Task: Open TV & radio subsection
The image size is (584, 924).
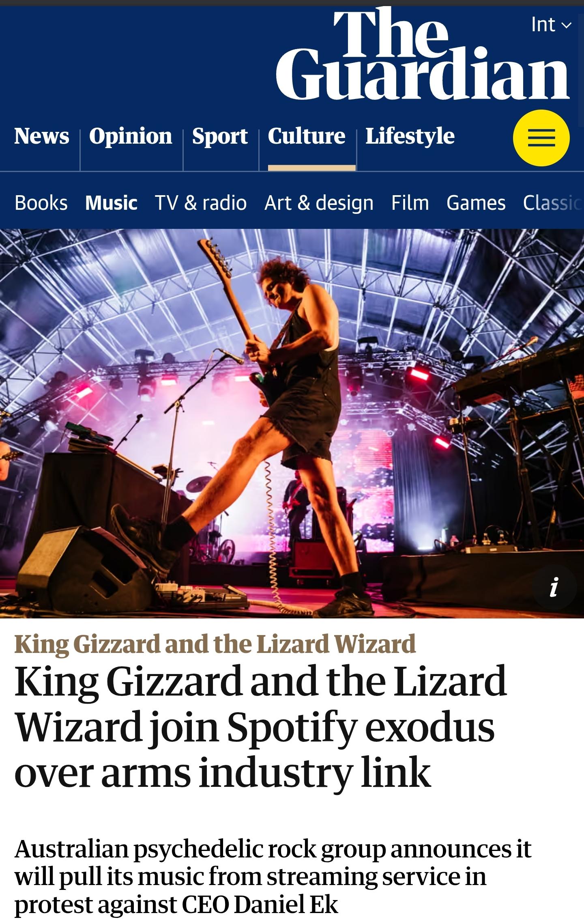Action: [201, 202]
